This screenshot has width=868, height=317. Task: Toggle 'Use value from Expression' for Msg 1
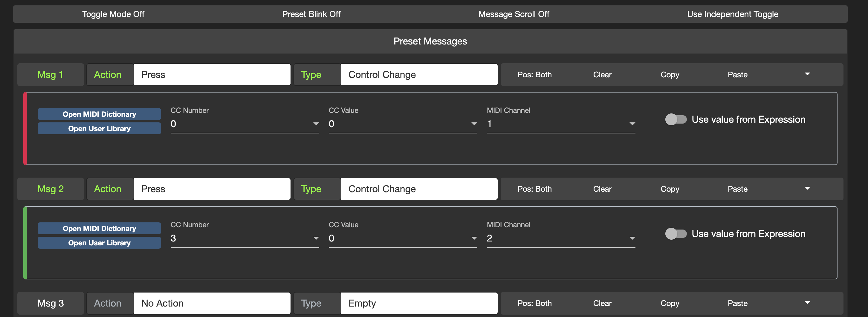(676, 119)
